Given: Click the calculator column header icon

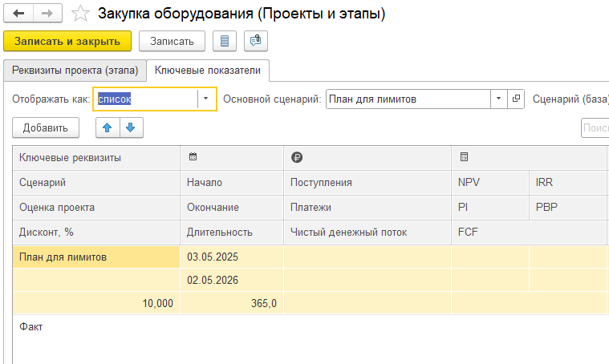Looking at the screenshot, I should coord(464,158).
